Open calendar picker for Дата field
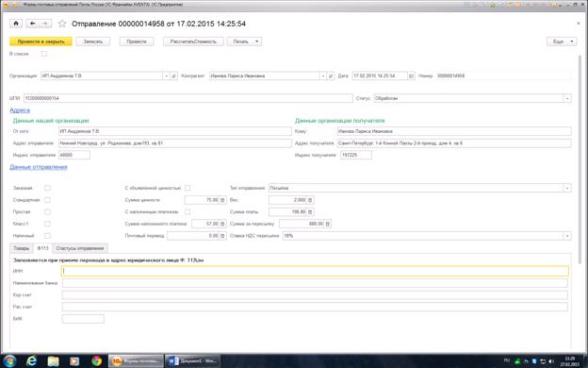The image size is (588, 368). 411,75
